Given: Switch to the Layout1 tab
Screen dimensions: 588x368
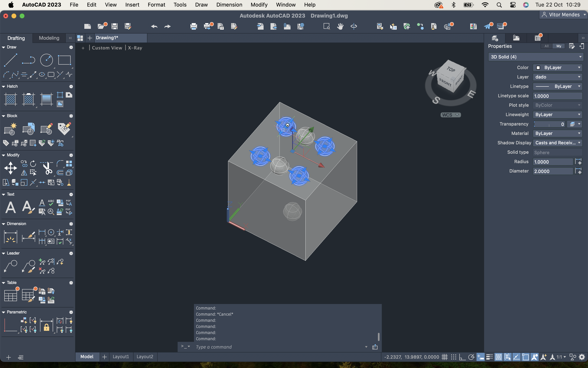Looking at the screenshot, I should pos(121,357).
